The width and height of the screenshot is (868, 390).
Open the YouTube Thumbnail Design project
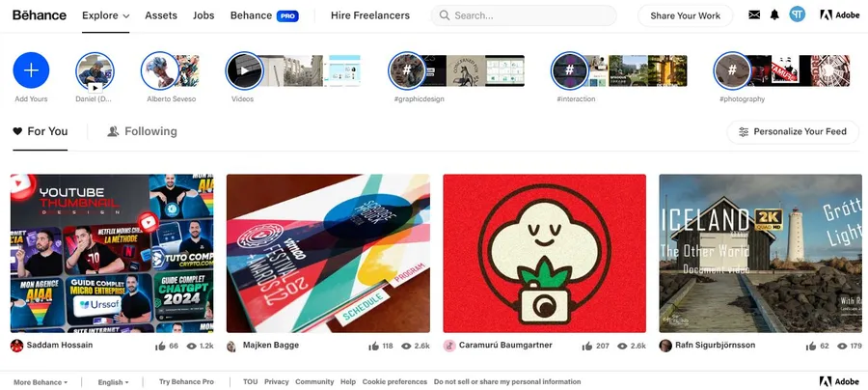pos(112,253)
